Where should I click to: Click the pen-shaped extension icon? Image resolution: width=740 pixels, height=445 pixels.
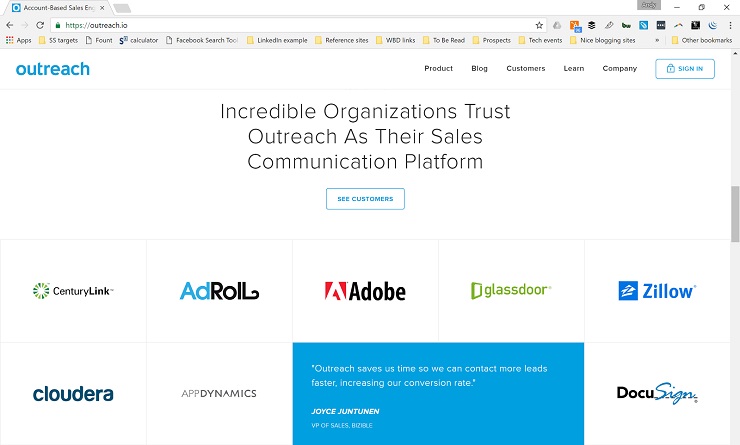point(609,25)
